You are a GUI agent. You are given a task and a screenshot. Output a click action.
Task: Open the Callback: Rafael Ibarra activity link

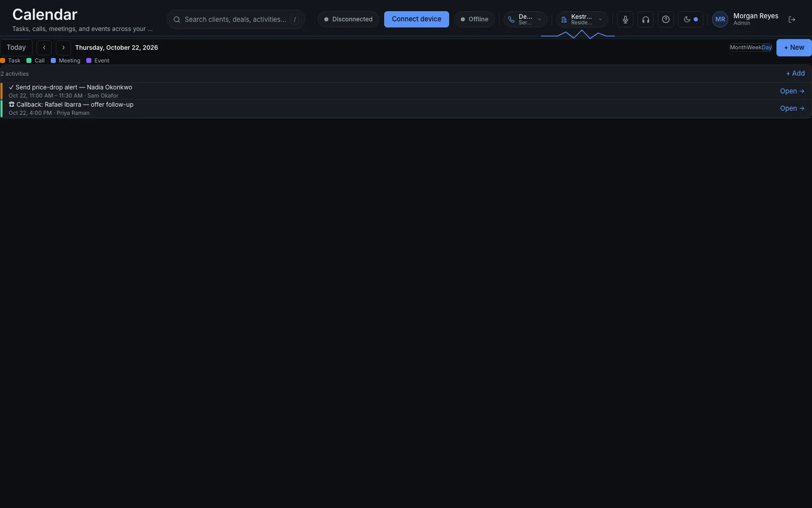pyautogui.click(x=792, y=108)
